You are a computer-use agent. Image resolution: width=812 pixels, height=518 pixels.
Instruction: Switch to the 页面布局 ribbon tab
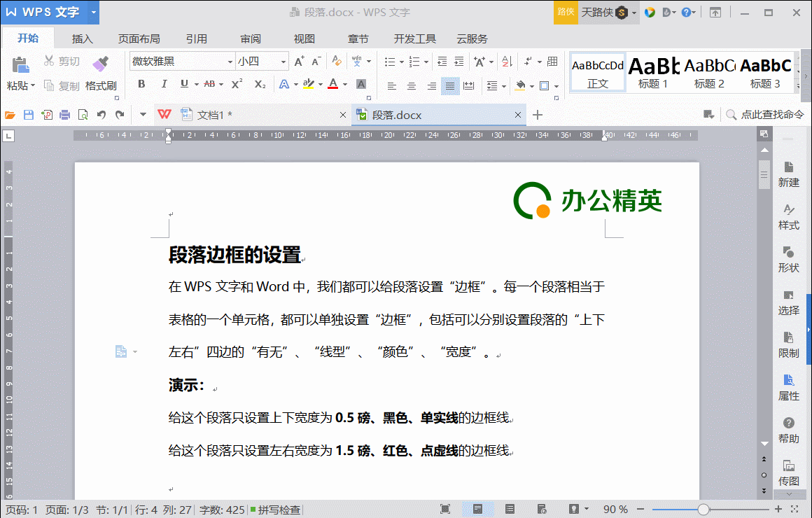pos(139,39)
